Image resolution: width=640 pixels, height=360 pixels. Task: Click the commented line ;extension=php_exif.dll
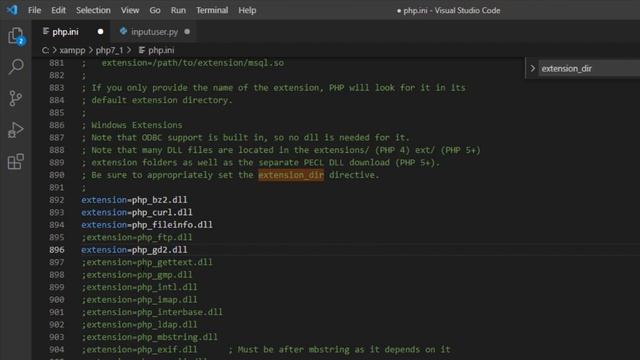tap(139, 349)
